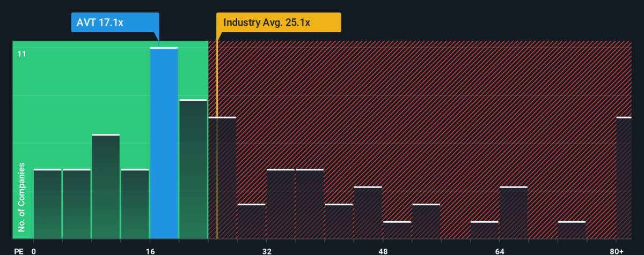The image size is (644, 255).
Task: Select the x-axis label 16
Action: (150, 251)
